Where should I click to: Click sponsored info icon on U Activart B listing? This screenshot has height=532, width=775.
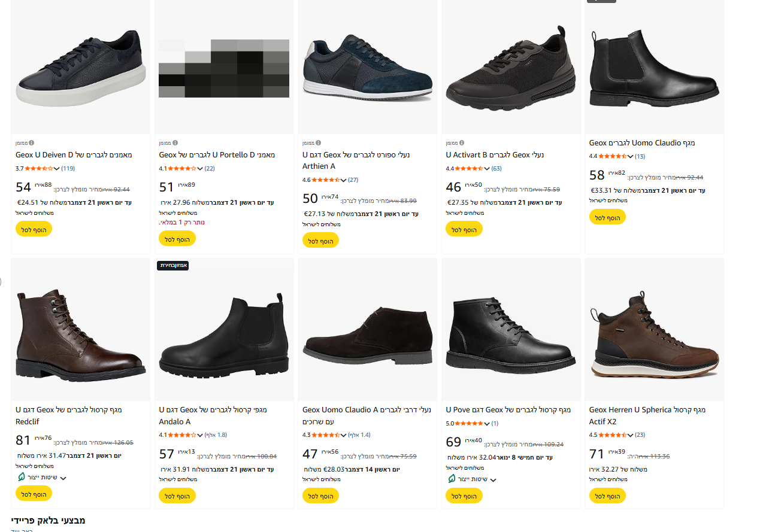462,143
